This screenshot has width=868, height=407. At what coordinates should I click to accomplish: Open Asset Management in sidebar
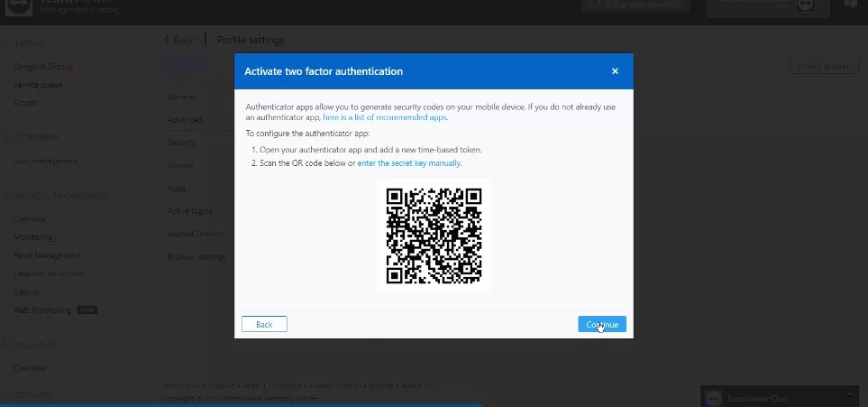(x=47, y=255)
